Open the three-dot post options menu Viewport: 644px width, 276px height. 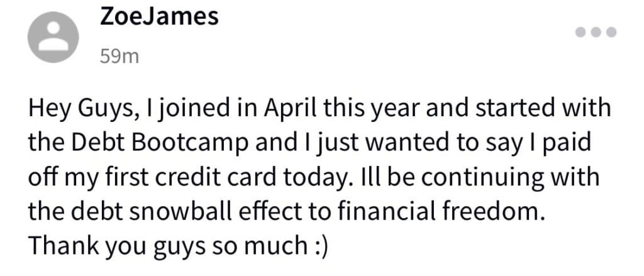[596, 32]
